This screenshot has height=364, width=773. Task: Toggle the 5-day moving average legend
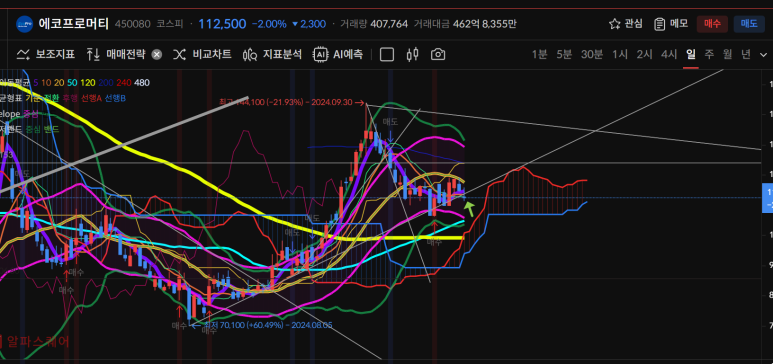tap(36, 83)
